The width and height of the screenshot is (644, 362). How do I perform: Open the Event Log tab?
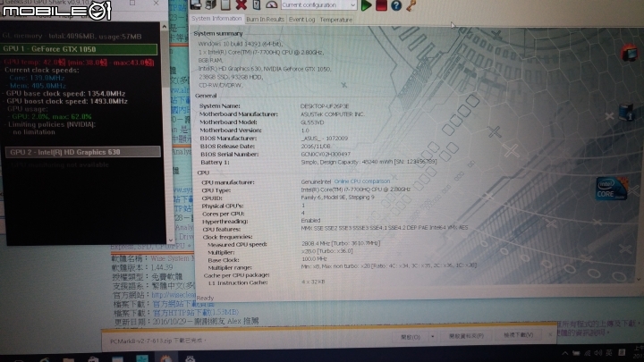pos(301,20)
